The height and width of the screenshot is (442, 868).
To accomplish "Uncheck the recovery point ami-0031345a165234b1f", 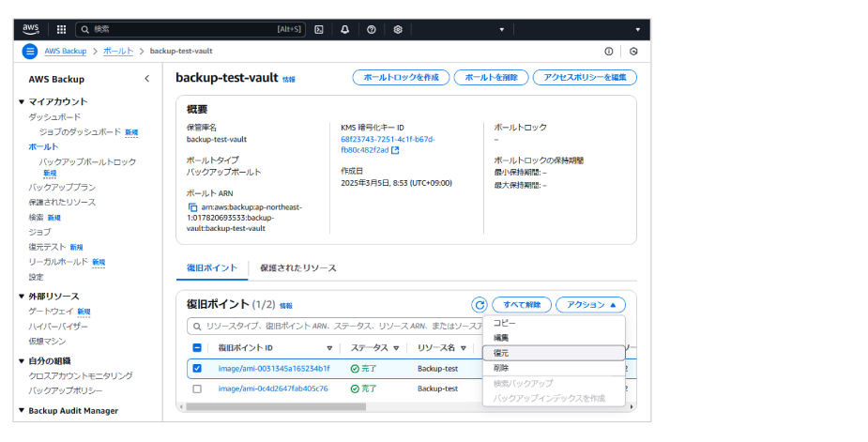I will (197, 368).
